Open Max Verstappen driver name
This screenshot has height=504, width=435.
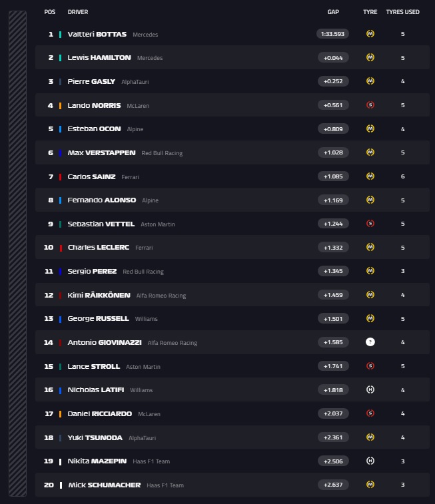[x=101, y=152]
